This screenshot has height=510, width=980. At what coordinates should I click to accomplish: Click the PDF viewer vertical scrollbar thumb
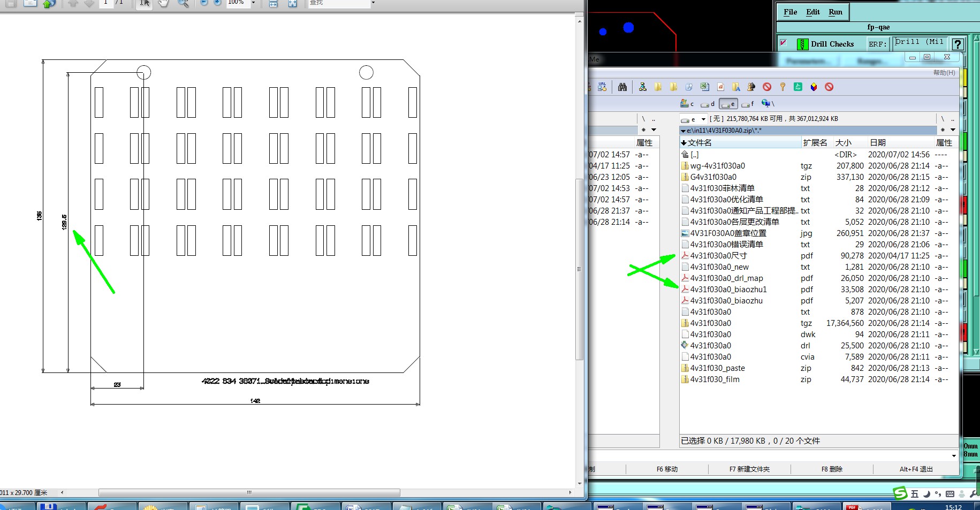pos(579,269)
